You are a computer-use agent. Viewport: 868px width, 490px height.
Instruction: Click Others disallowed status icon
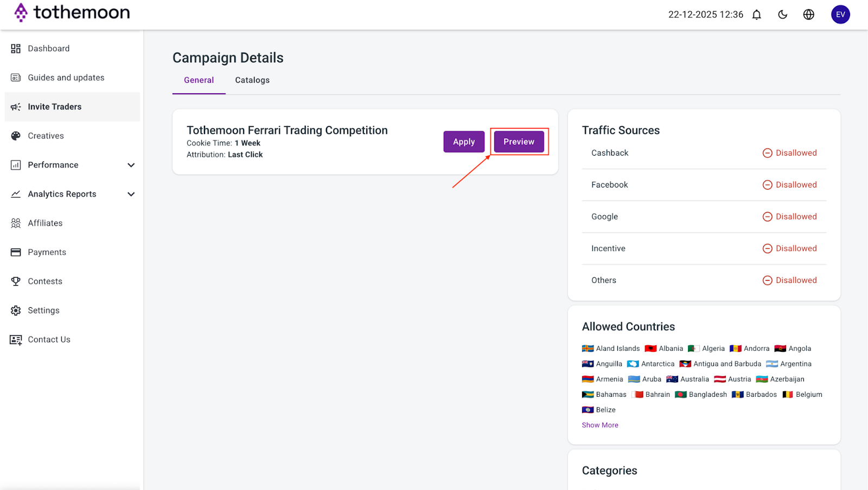coord(767,280)
